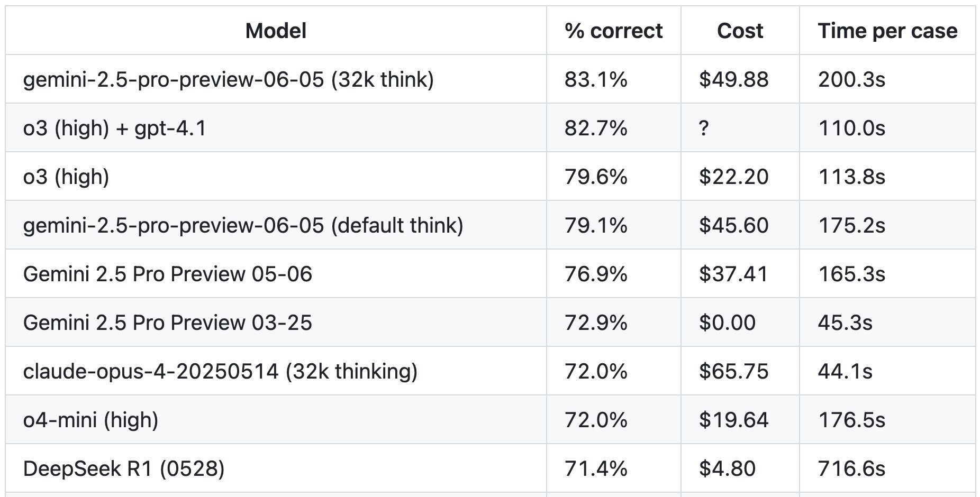Click the Cost column header
This screenshot has height=497, width=980.
point(740,31)
